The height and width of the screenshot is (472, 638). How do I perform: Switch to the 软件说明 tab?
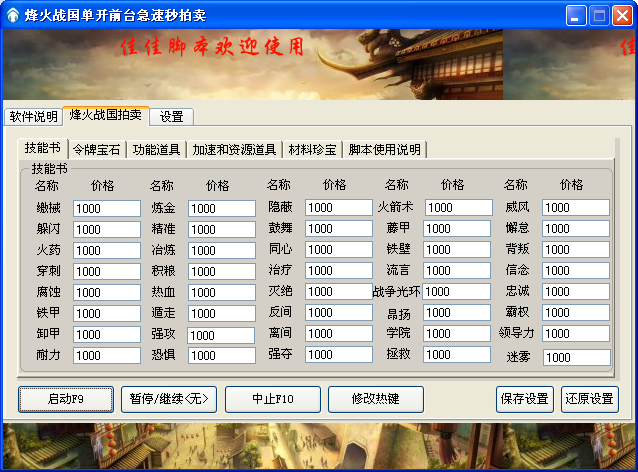point(33,117)
